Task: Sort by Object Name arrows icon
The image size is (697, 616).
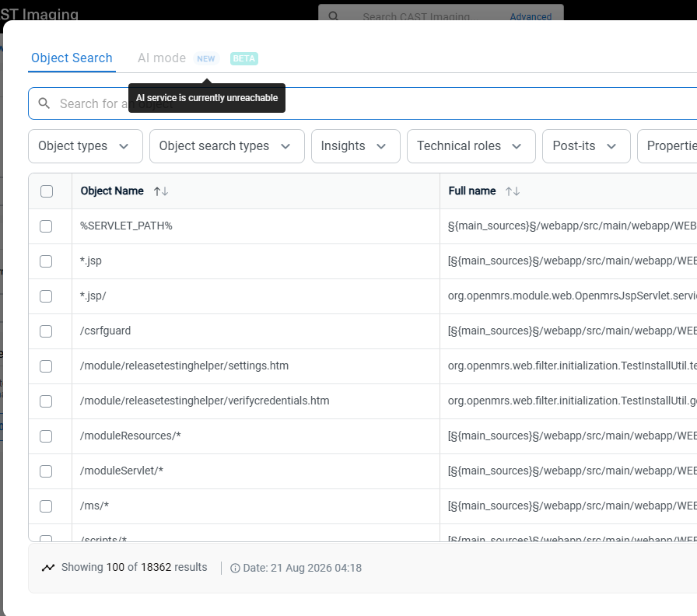Action: click(161, 191)
